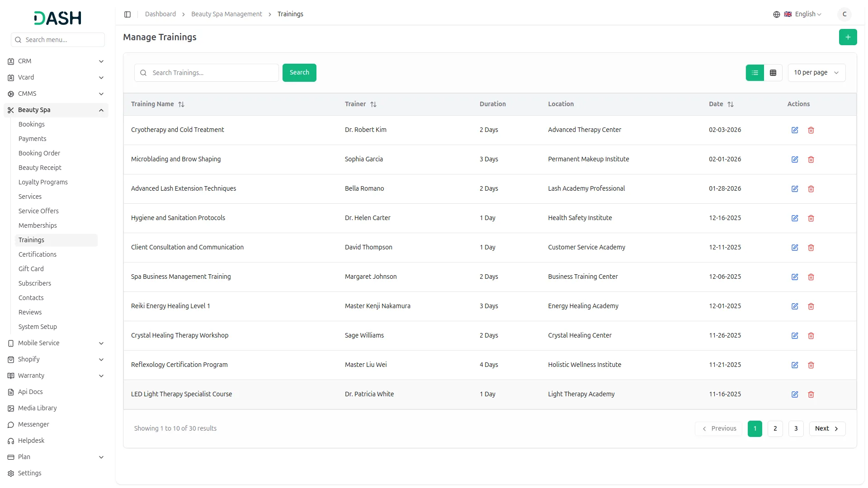Switch to list view

coord(755,73)
